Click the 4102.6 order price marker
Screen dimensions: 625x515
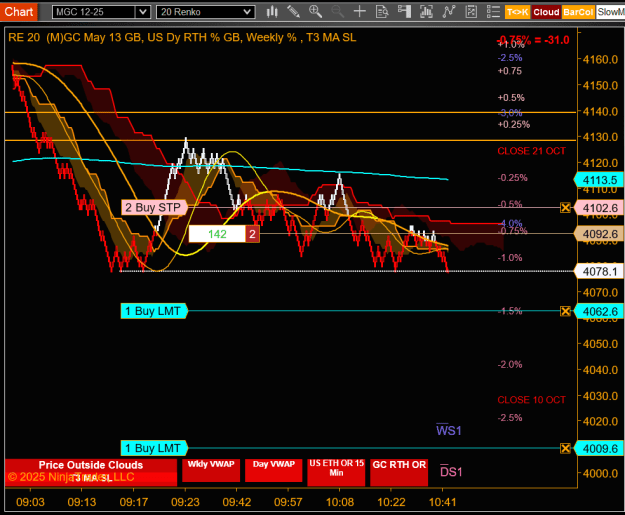(x=599, y=208)
